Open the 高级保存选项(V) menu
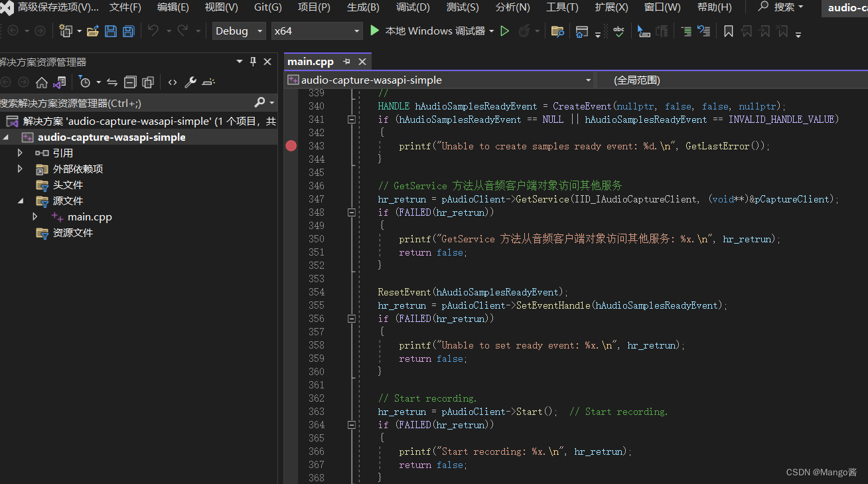Screen dimensions: 868x484 click(x=58, y=7)
